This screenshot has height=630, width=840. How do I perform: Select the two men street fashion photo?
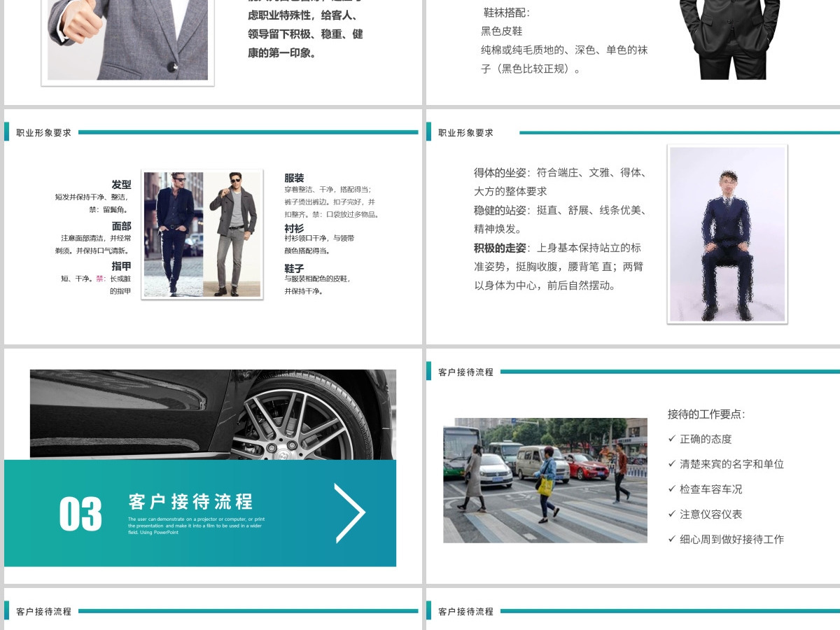coord(202,234)
